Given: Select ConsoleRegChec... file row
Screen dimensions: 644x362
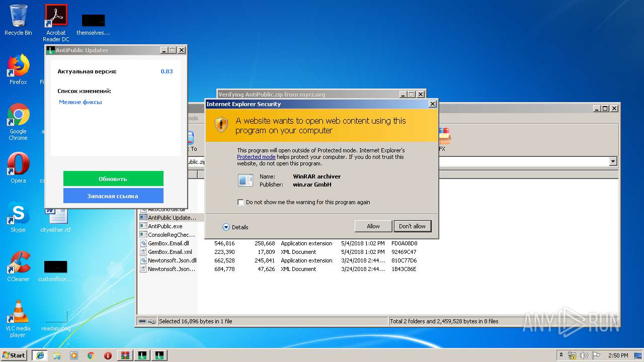Looking at the screenshot, I should [x=168, y=235].
